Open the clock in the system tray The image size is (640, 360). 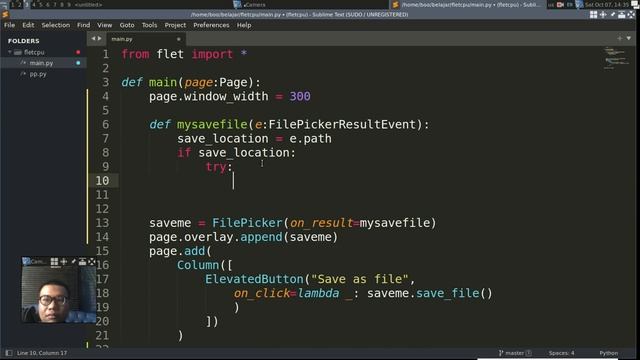[607, 4]
